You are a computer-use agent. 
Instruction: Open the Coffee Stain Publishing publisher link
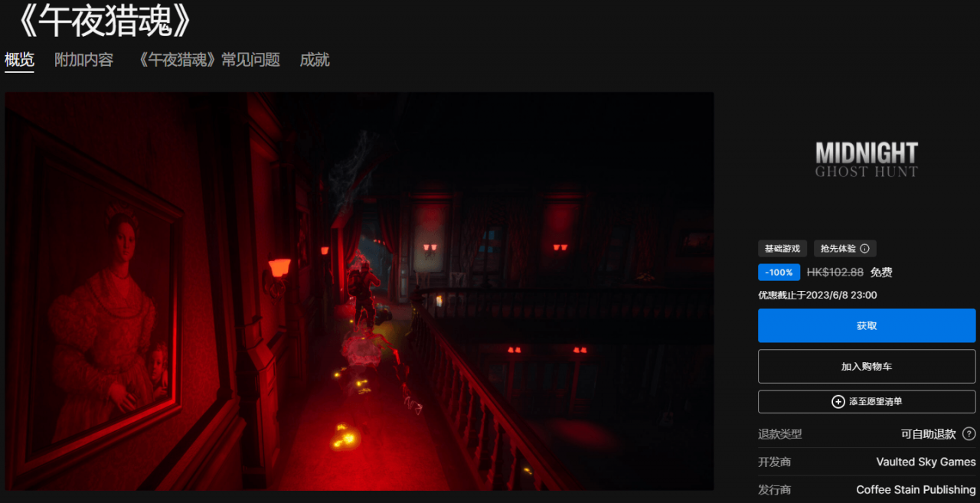click(916, 490)
